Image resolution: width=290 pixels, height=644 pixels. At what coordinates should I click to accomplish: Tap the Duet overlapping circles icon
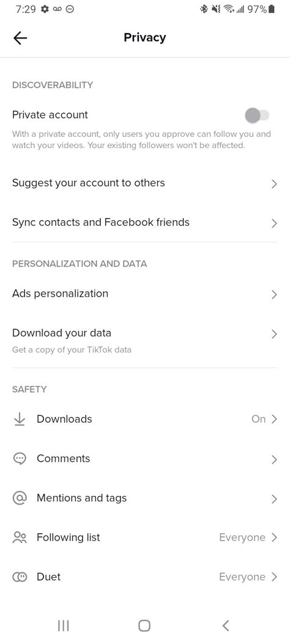[x=20, y=577]
